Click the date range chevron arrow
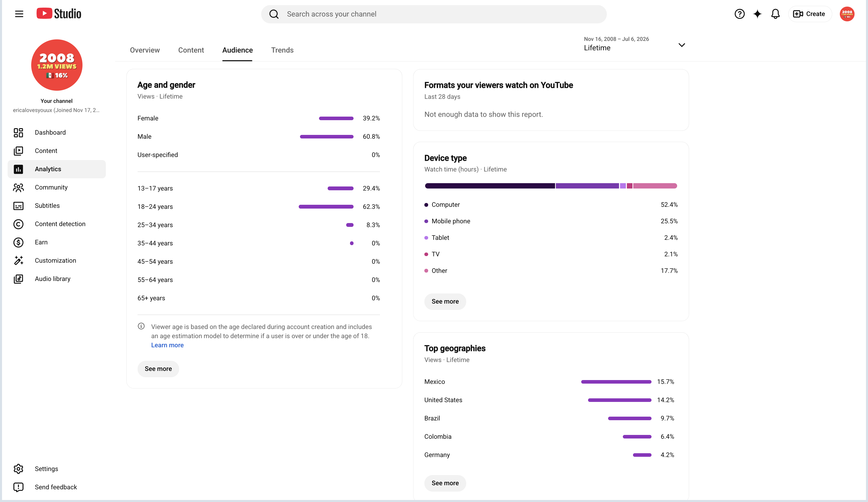 [681, 45]
